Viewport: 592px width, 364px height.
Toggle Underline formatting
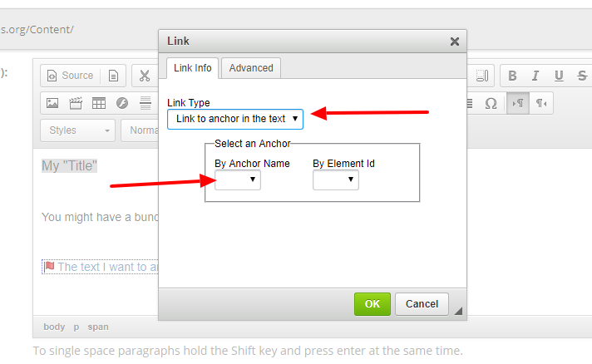click(x=559, y=76)
